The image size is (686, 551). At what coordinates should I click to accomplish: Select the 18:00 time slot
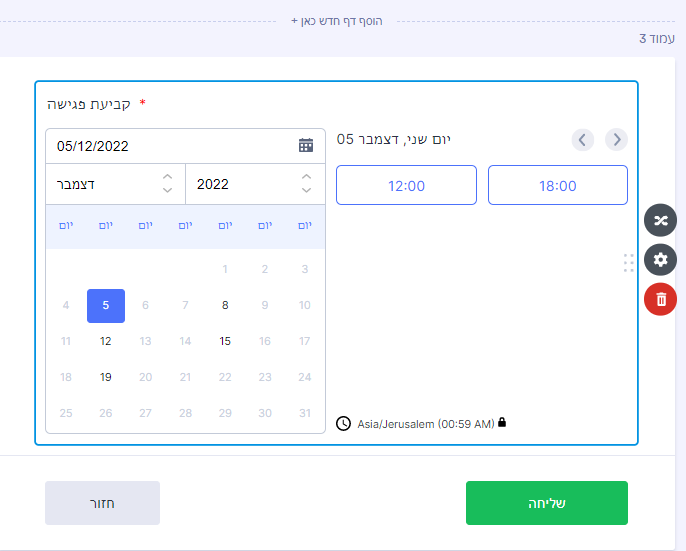pos(557,185)
